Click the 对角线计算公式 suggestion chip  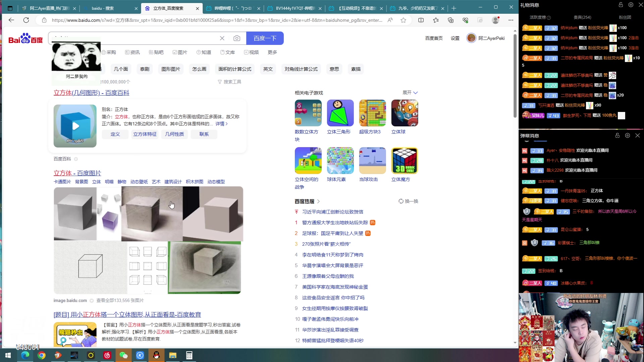301,69
